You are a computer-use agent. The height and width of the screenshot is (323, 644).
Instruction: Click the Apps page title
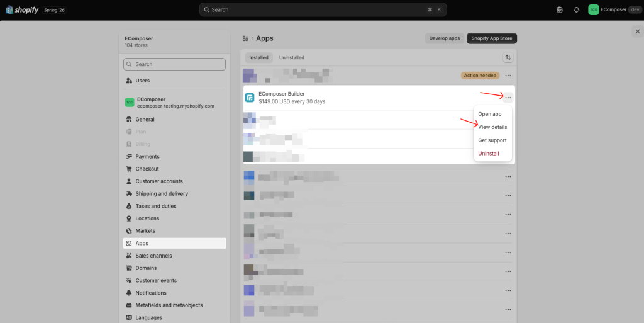265,38
